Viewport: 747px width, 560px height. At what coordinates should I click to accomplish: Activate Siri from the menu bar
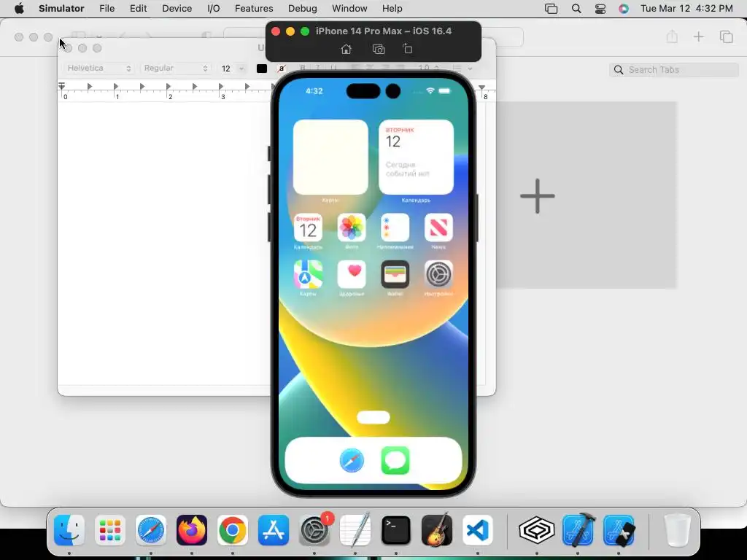click(x=624, y=9)
